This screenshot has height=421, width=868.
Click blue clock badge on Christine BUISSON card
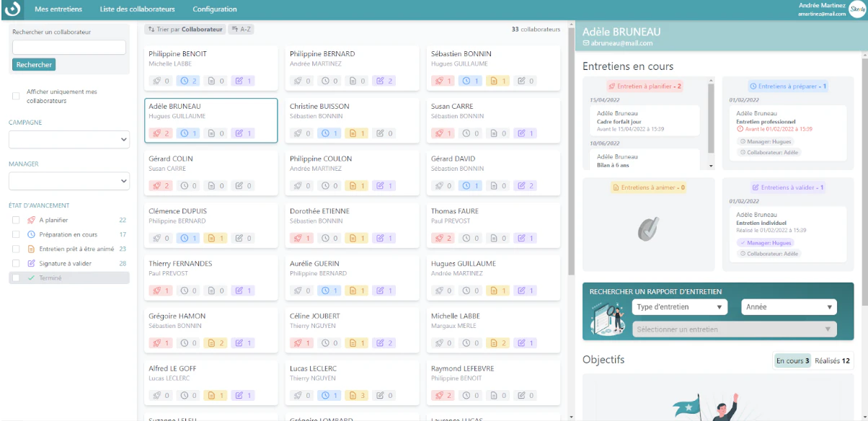click(330, 133)
